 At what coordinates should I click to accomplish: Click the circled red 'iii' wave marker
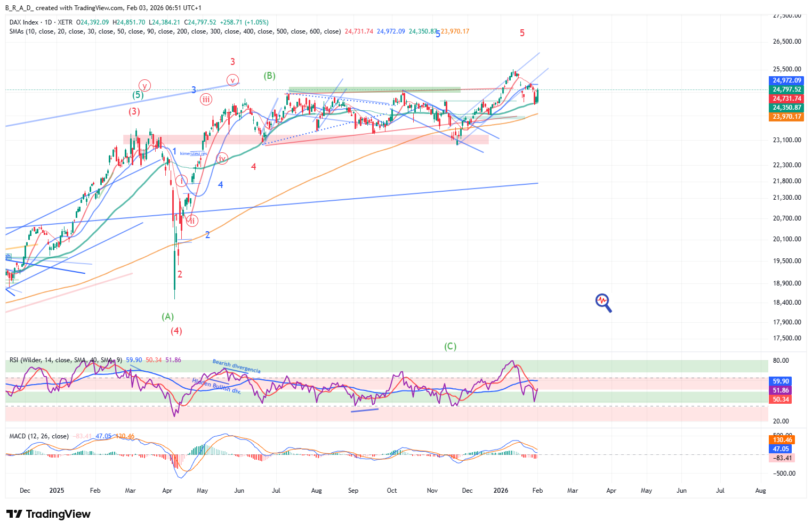tap(206, 99)
